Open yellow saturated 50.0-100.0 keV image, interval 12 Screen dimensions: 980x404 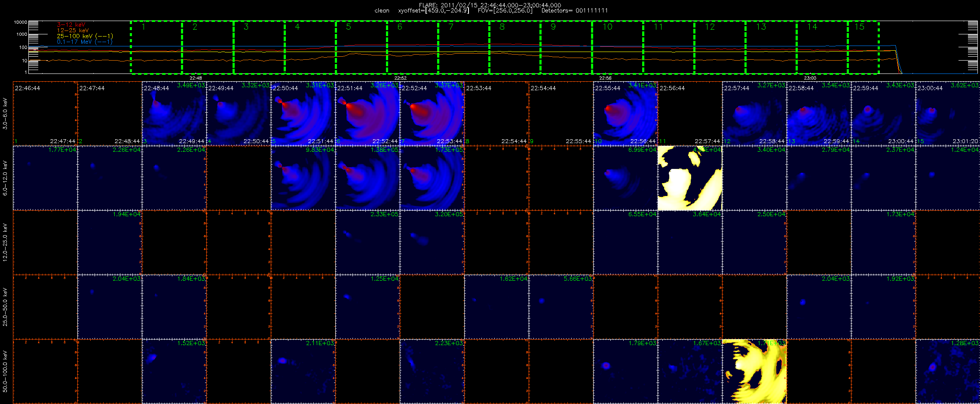pos(754,371)
